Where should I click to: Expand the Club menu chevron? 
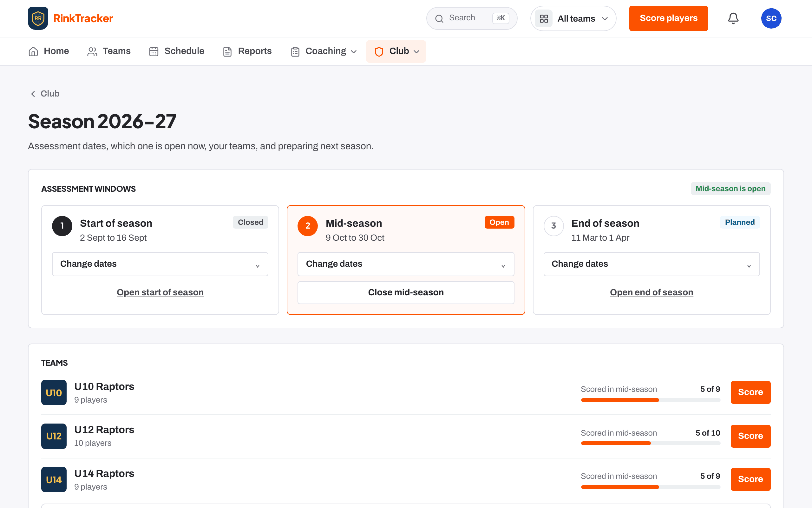(416, 52)
